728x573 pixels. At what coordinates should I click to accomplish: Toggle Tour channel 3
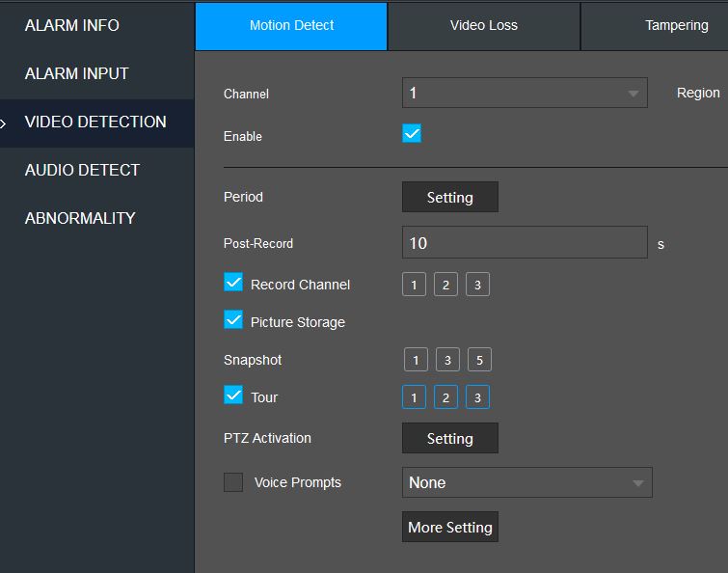coord(477,397)
